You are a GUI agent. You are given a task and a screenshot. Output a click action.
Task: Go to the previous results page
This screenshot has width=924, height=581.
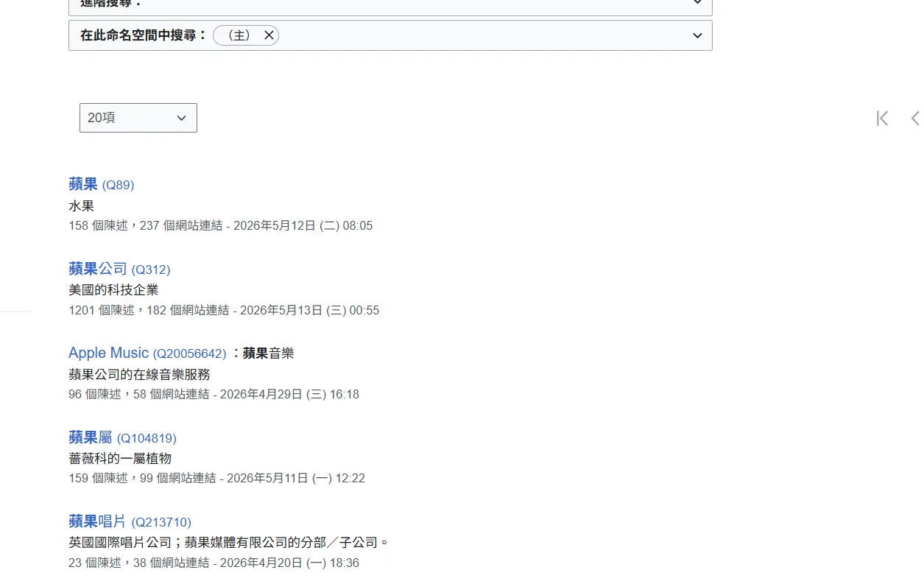(915, 118)
